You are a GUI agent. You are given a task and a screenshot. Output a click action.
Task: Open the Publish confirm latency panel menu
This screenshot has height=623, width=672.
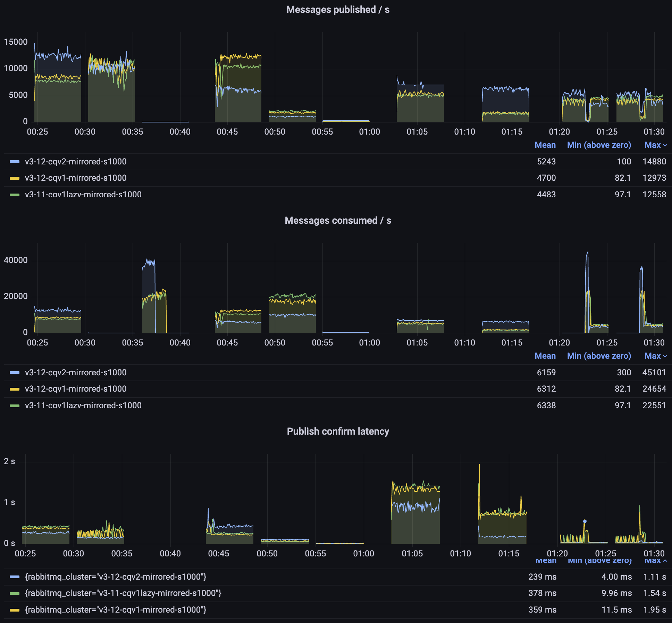pos(338,431)
